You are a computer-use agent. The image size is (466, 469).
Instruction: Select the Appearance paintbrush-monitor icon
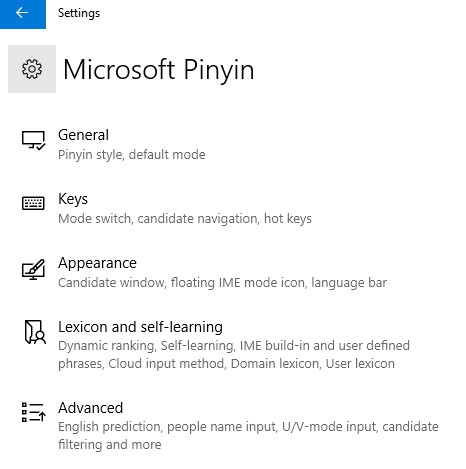[33, 269]
